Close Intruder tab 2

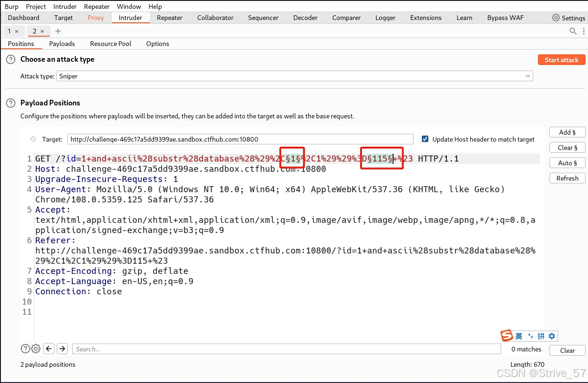[x=42, y=31]
